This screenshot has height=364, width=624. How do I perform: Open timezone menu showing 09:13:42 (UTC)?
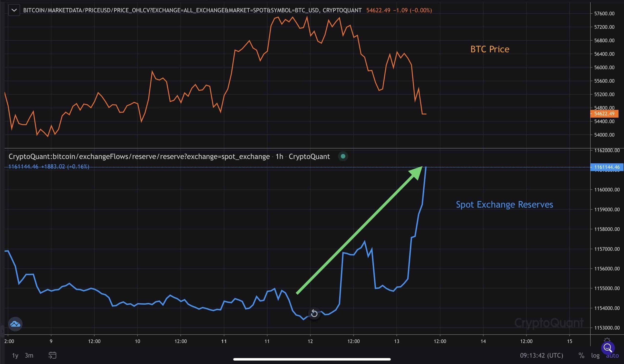541,355
